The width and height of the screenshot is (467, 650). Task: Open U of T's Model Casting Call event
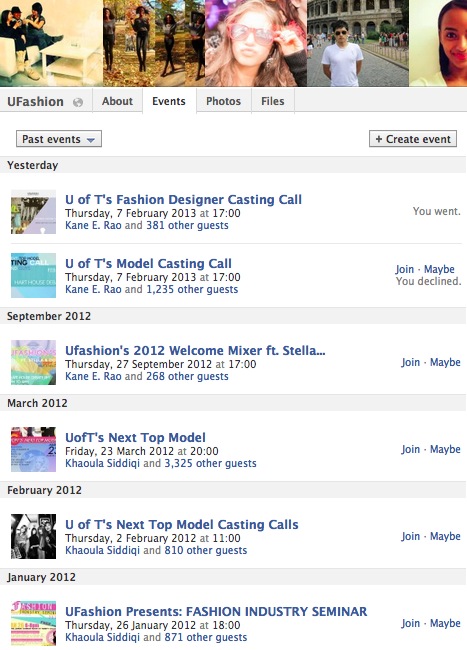(148, 263)
